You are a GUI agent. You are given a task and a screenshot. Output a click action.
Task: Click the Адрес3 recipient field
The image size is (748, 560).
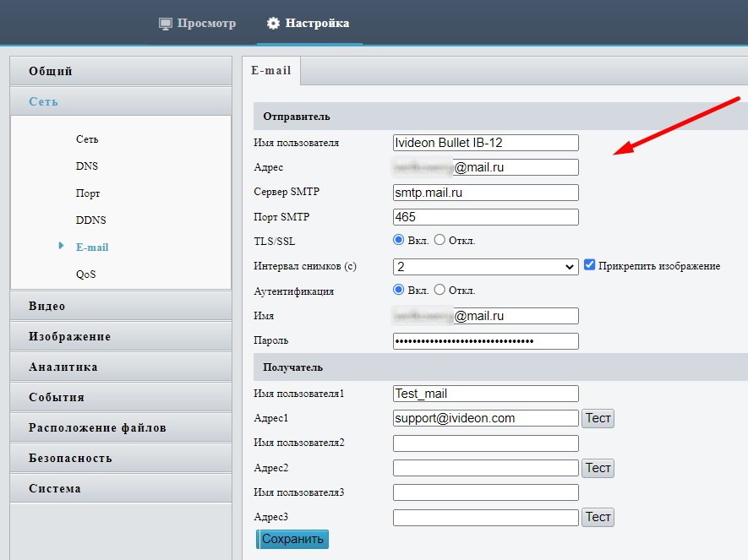click(x=486, y=518)
